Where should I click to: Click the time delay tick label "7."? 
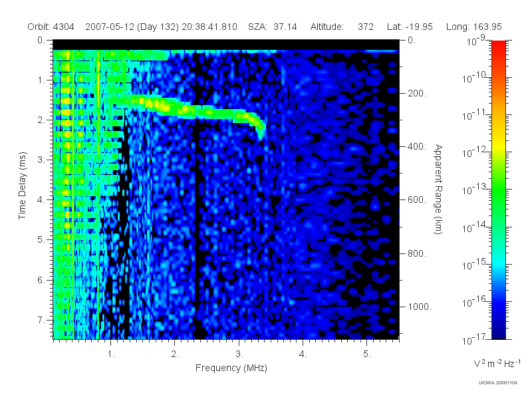tap(41, 320)
